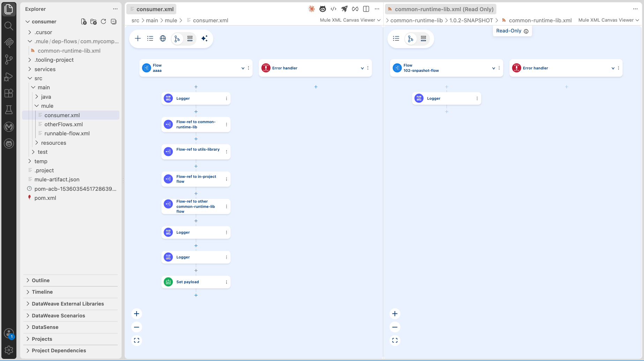Open MuleSoft view in activity bar
The image size is (644, 361).
pyautogui.click(x=9, y=127)
